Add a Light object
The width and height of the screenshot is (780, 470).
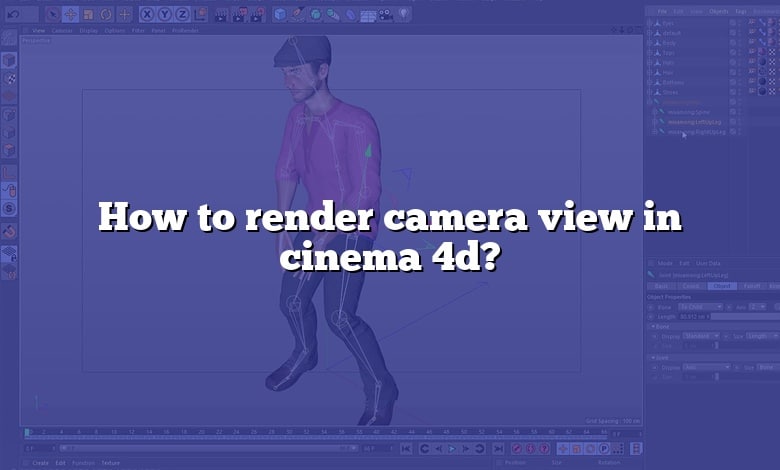(404, 14)
